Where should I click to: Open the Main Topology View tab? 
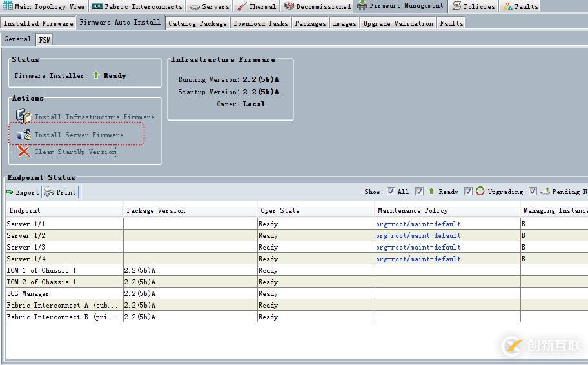pos(44,6)
